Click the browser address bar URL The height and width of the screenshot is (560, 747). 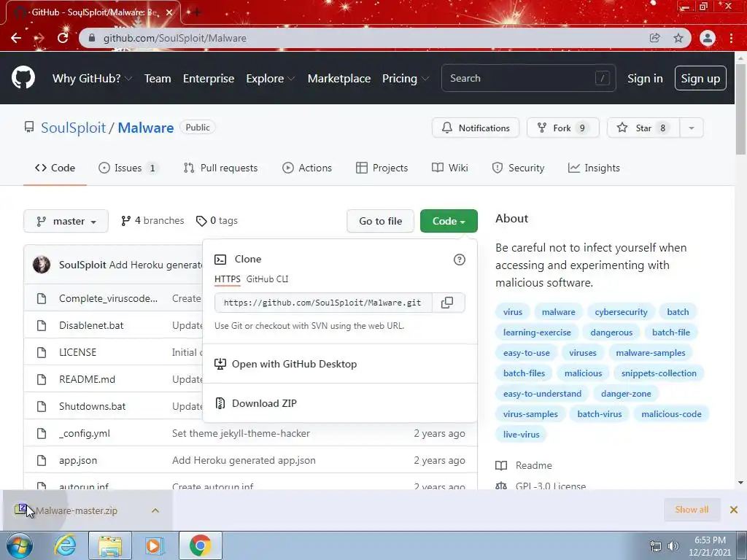click(x=175, y=38)
